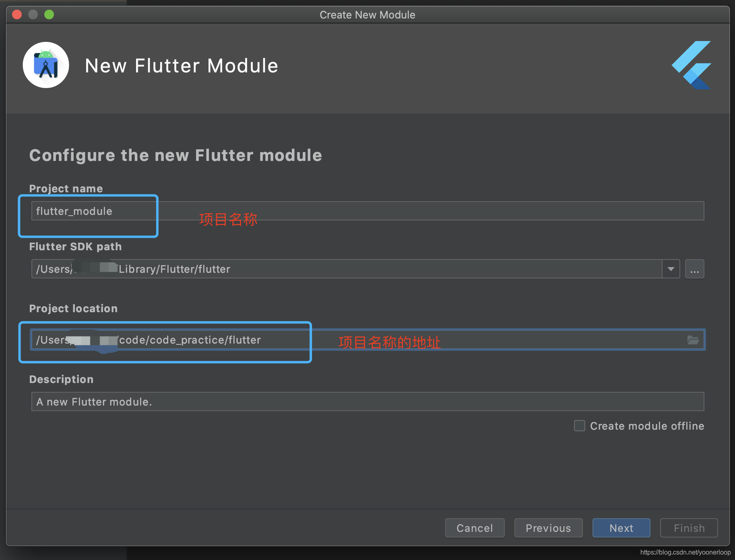The image size is (735, 560).
Task: Click the Android Studio logo icon
Action: (x=46, y=65)
